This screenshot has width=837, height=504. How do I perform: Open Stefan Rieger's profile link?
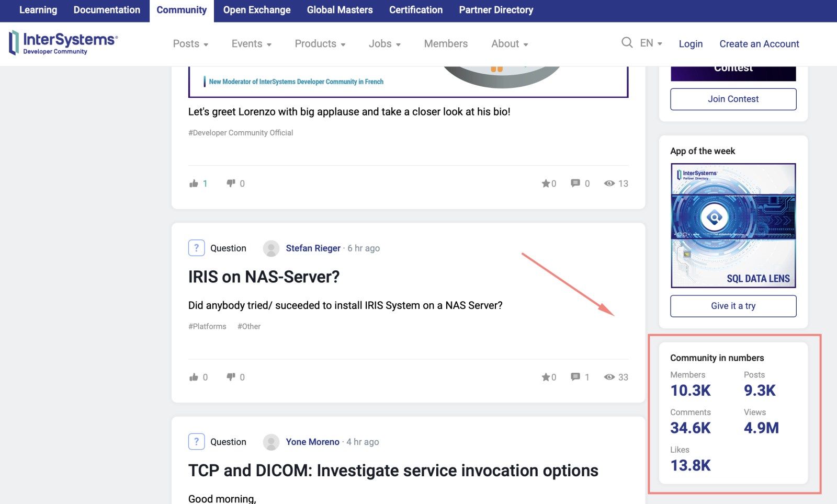313,248
